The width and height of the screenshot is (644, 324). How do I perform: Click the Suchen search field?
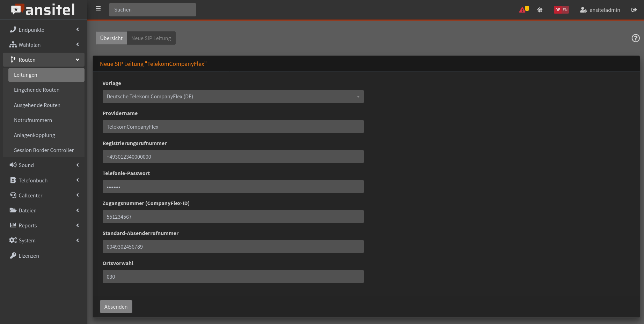pyautogui.click(x=152, y=10)
